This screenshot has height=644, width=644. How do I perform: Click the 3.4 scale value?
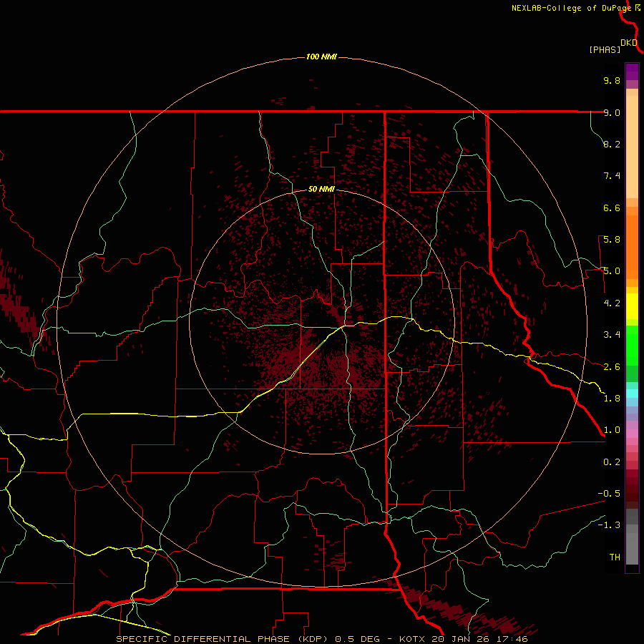point(612,335)
